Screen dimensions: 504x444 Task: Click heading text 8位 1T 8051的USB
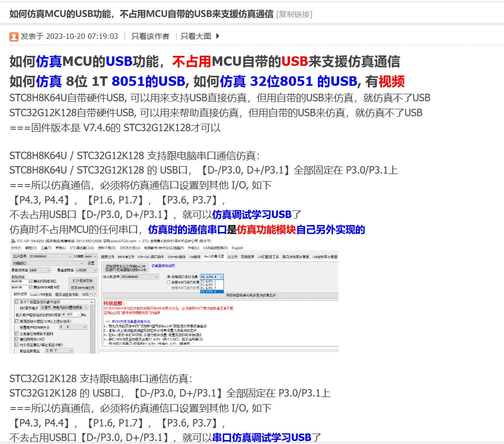pos(125,81)
